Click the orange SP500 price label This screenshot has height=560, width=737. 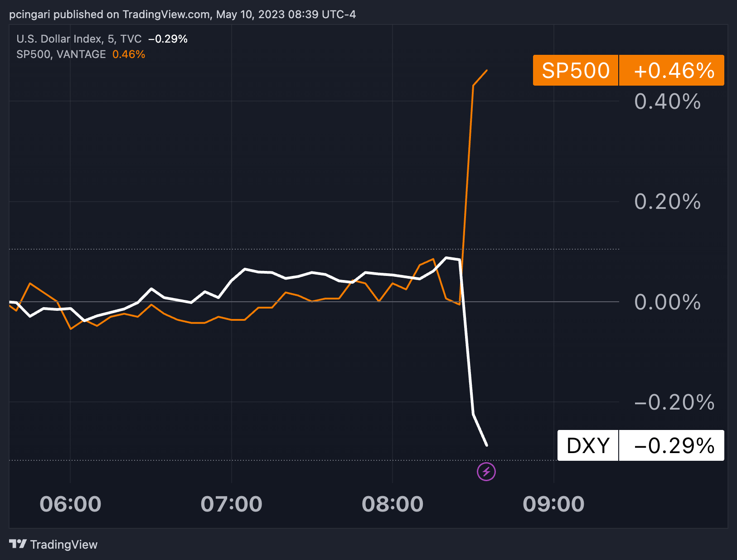[576, 70]
